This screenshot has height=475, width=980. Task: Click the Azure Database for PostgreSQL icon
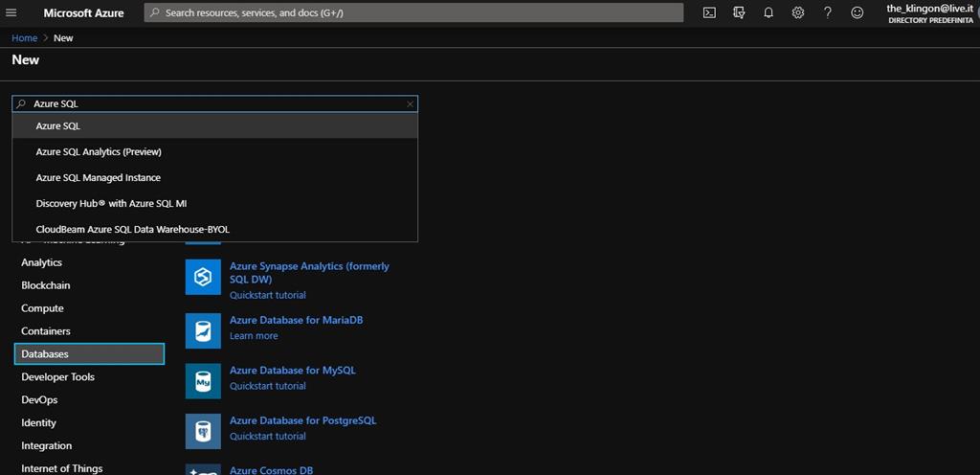(x=203, y=431)
